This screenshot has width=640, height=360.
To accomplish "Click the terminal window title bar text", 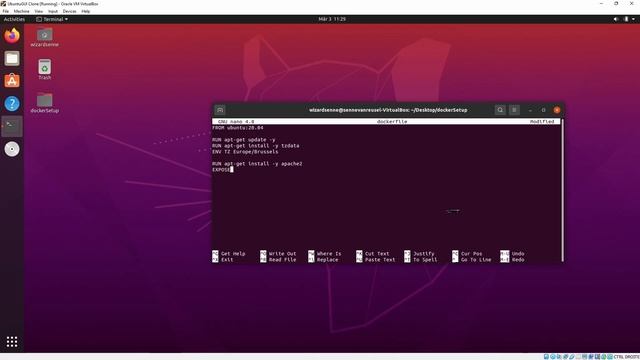I will click(x=388, y=110).
